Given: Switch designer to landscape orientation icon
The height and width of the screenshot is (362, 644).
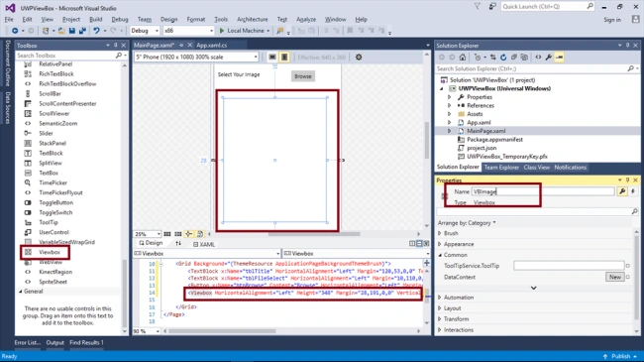Looking at the screenshot, I should point(272,58).
